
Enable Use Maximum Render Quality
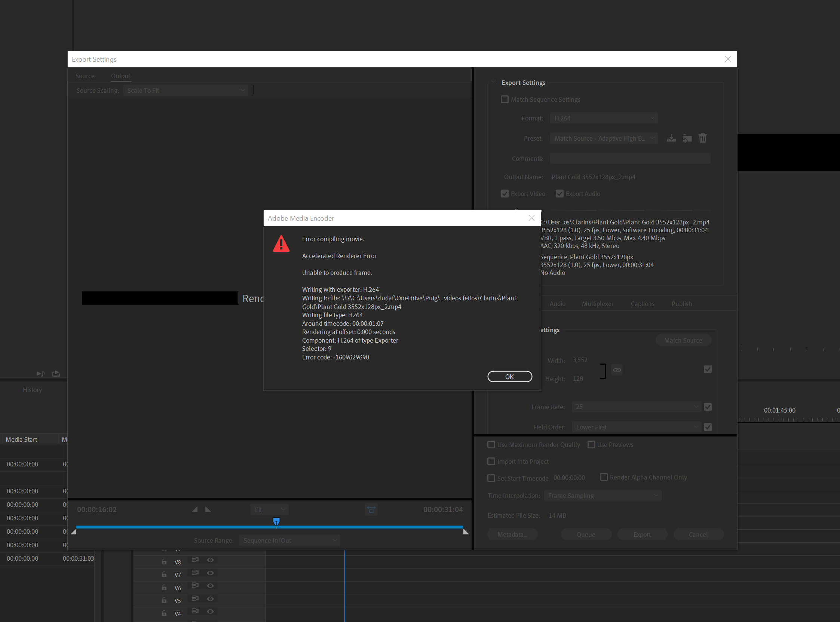[491, 445]
